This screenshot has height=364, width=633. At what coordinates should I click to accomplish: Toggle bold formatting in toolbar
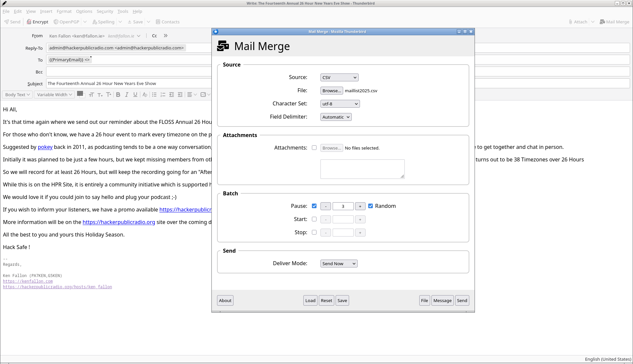coord(118,95)
